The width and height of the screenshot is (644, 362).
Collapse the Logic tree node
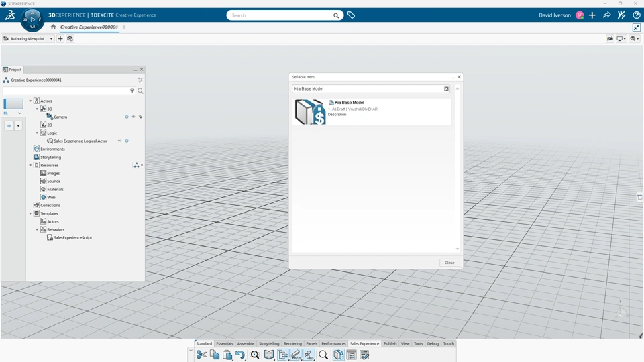tap(37, 133)
